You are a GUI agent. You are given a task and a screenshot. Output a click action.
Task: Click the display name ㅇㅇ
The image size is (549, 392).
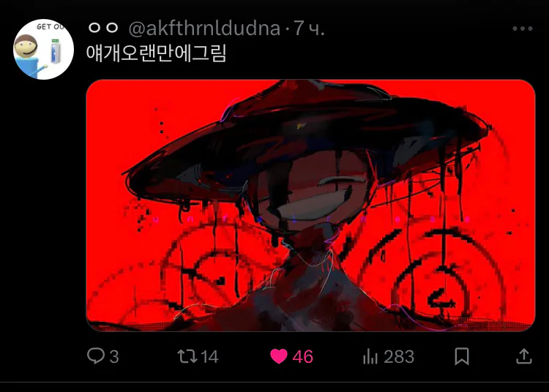click(103, 28)
